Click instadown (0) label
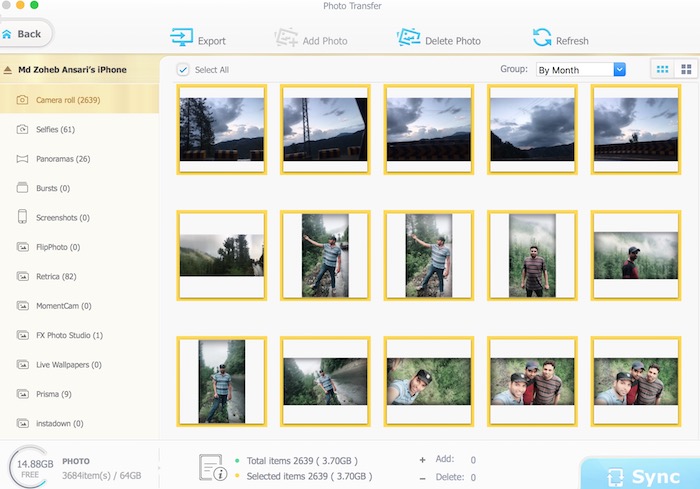 tap(60, 423)
